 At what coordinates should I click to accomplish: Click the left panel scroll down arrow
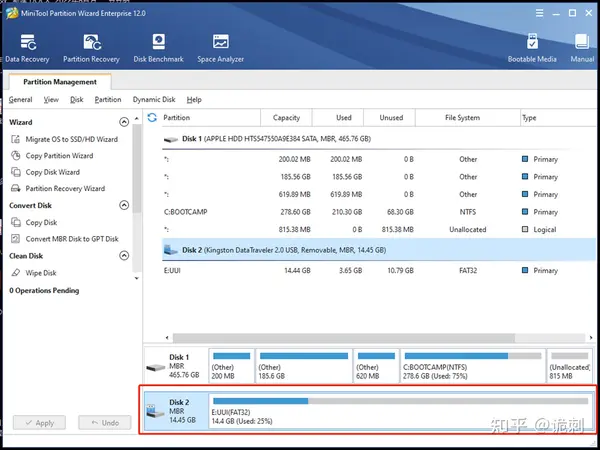tap(137, 279)
